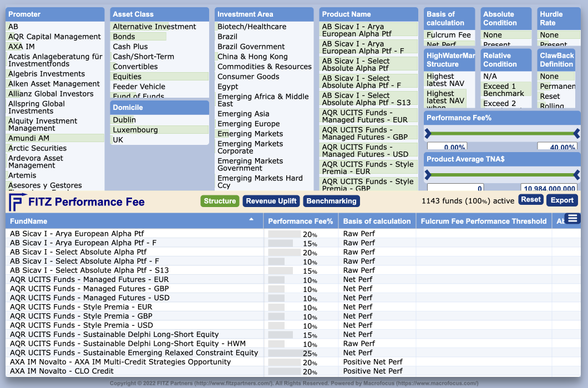Screen dimensions: 588x388
Task: Click the Product Average TNA$ left handle
Action: pos(428,175)
